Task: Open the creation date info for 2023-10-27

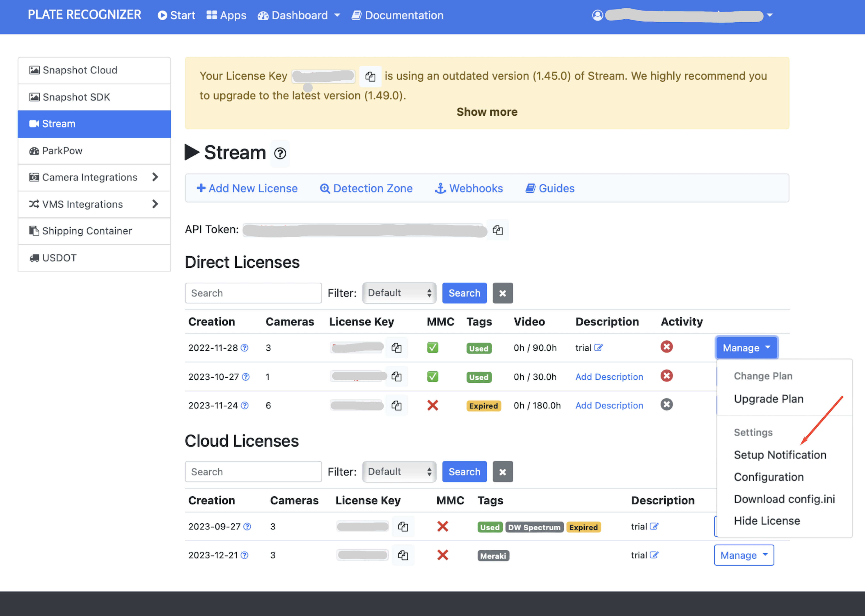Action: click(x=246, y=377)
